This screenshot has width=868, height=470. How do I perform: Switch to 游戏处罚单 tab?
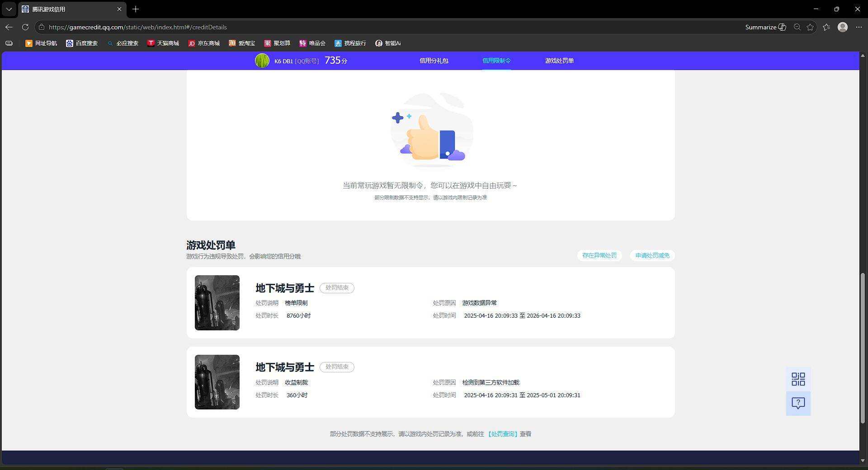(x=559, y=61)
